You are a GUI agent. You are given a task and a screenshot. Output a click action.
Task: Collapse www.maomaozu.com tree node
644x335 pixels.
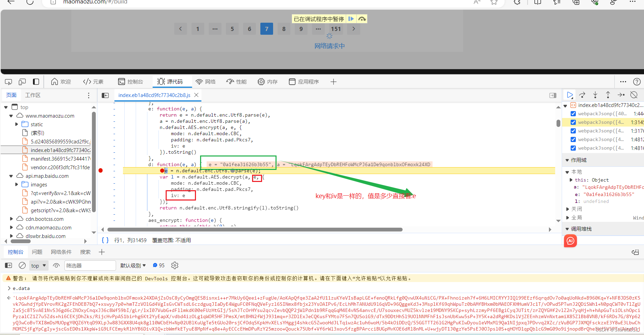pyautogui.click(x=11, y=116)
